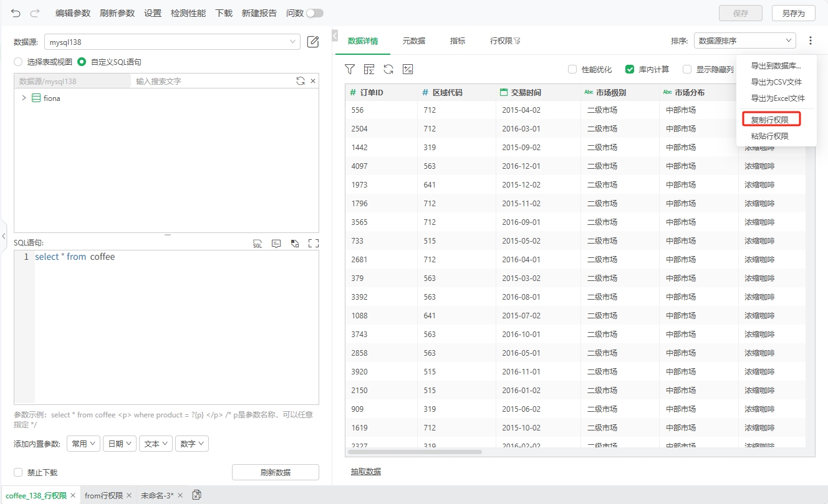The image size is (828, 504).
Task: Enable the 性能优化 checkbox
Action: 572,69
